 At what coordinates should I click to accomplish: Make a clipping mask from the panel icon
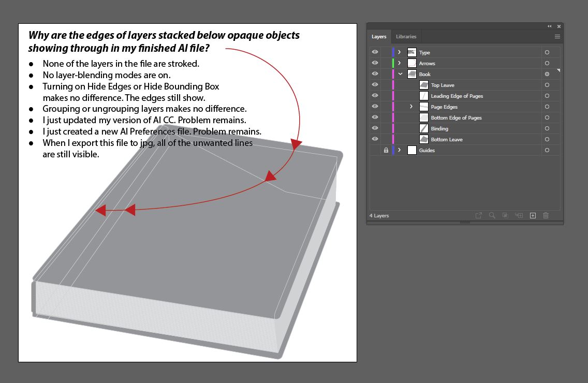[505, 215]
